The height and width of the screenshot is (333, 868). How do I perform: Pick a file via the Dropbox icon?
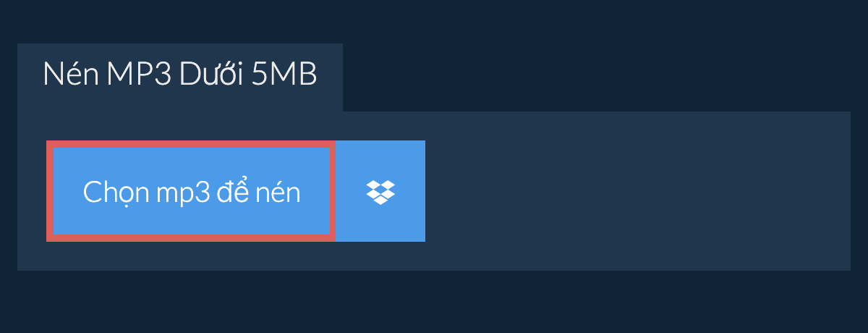380,191
